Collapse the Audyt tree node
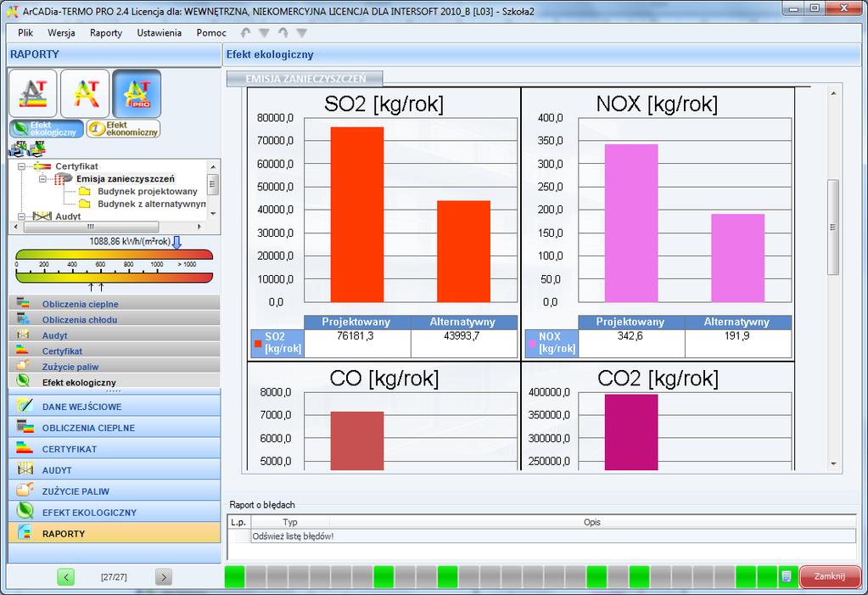The height and width of the screenshot is (595, 868). pos(21,216)
